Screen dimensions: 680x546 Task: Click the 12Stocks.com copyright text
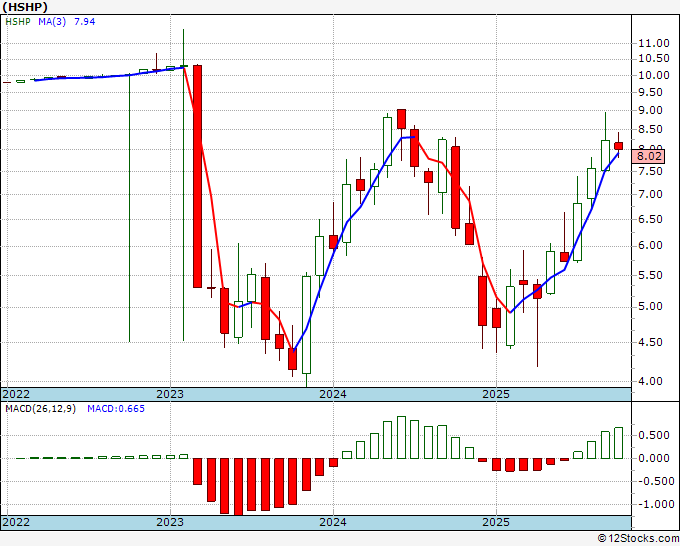click(x=638, y=538)
